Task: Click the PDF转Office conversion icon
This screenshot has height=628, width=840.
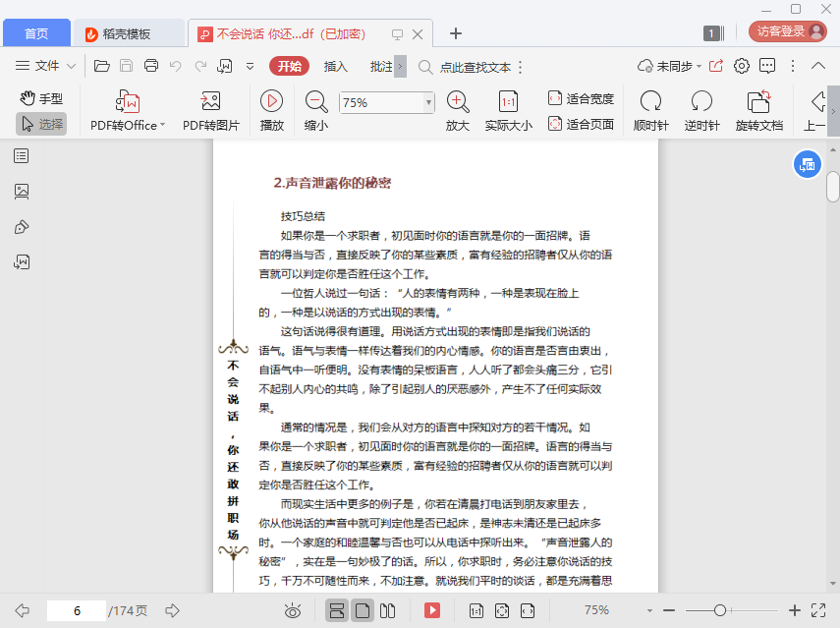Action: pyautogui.click(x=128, y=101)
